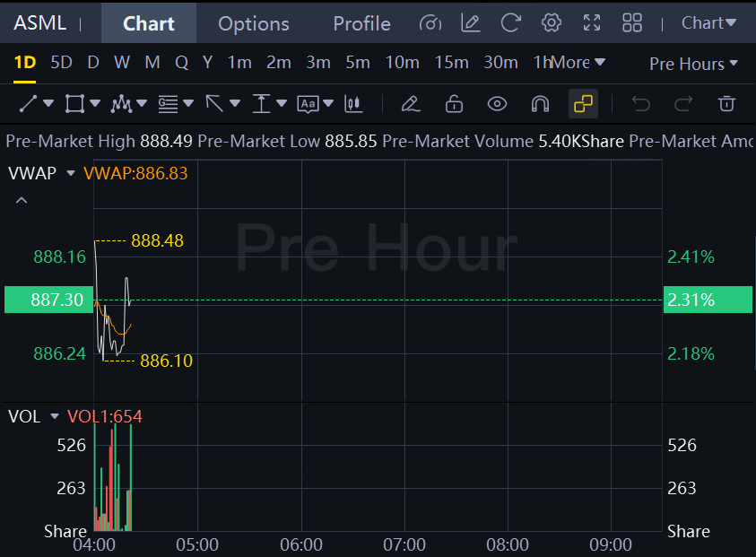756x557 pixels.
Task: Click the edit note icon
Action: (471, 22)
